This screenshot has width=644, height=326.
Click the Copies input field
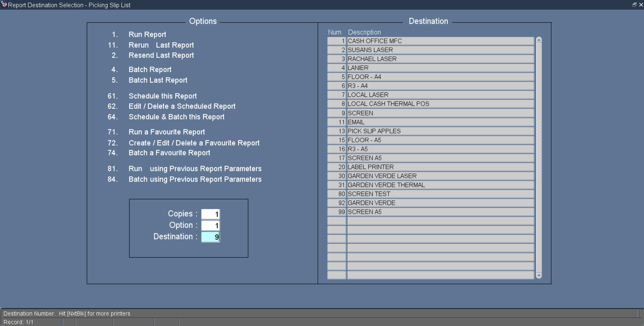(210, 214)
